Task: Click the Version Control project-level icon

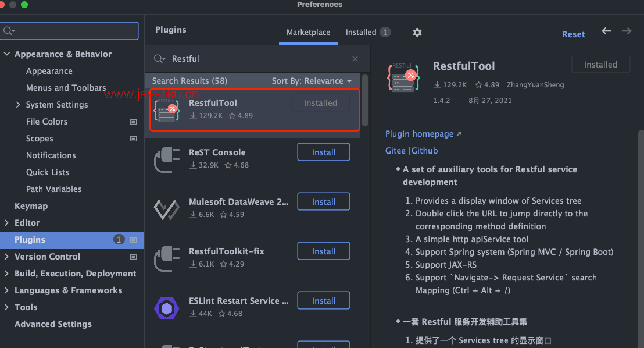Action: [x=133, y=257]
